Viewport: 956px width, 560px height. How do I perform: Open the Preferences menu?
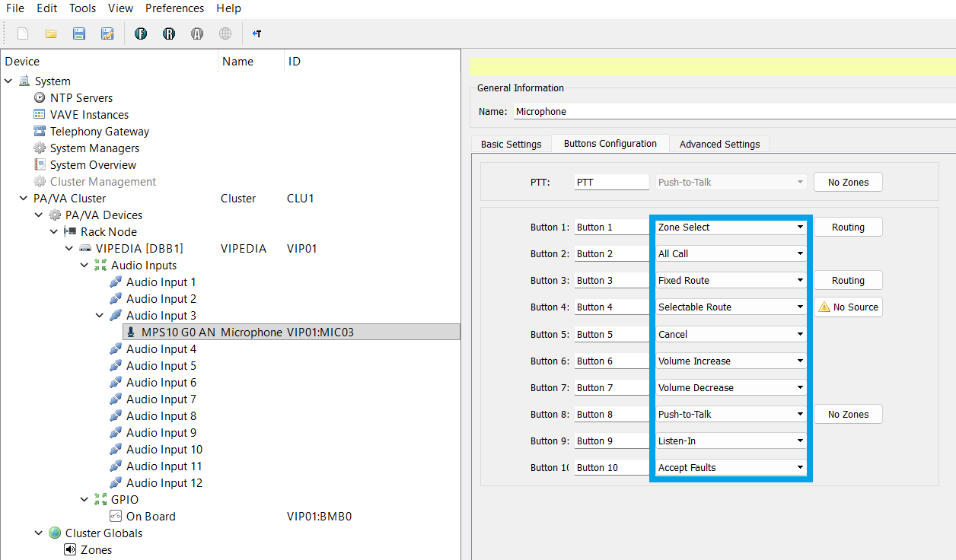pos(174,8)
